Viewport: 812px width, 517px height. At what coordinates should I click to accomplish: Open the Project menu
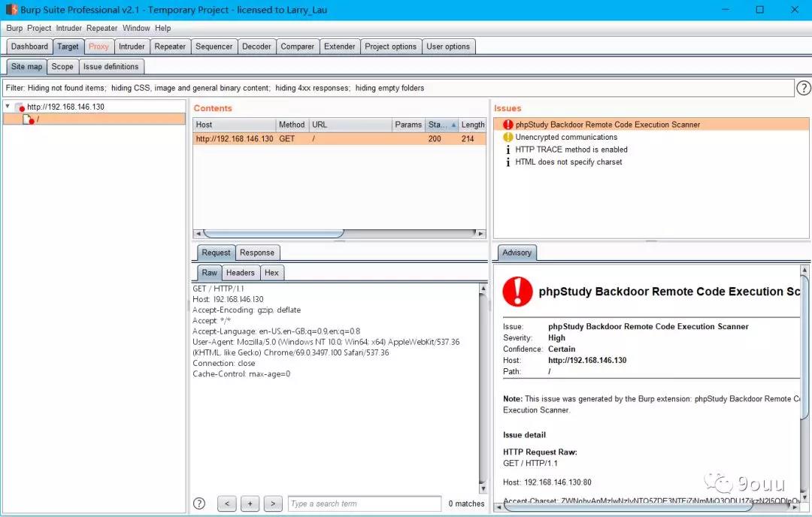click(x=39, y=28)
